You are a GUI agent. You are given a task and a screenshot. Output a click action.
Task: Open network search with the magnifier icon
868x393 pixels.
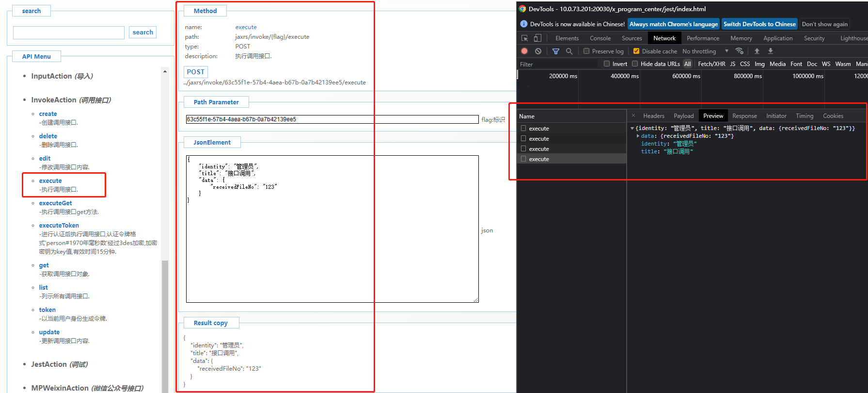click(569, 51)
